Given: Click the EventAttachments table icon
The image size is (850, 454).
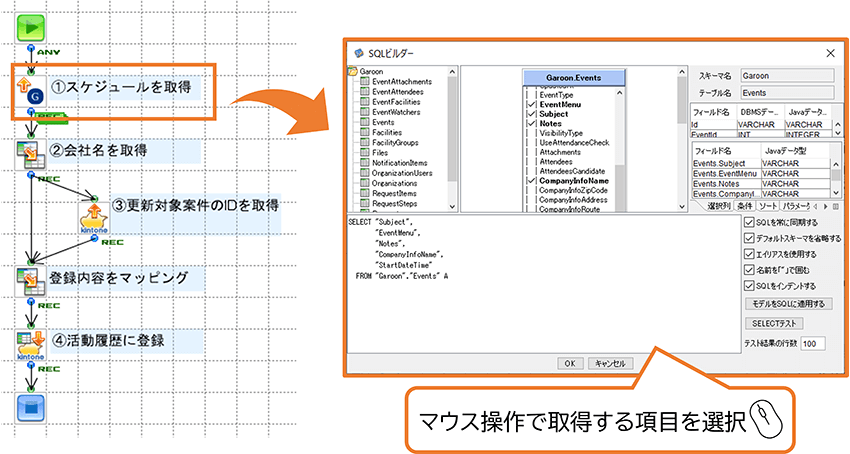Looking at the screenshot, I should pos(365,81).
